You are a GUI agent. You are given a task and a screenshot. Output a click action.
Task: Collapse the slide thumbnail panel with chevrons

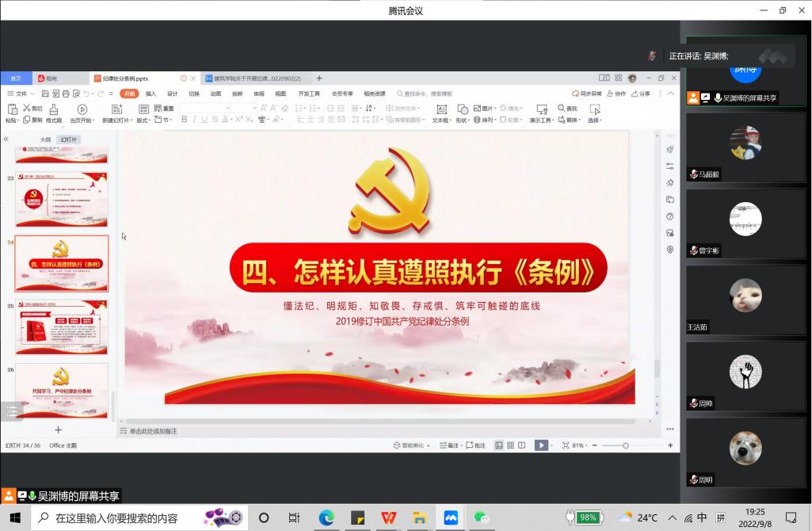point(6,139)
